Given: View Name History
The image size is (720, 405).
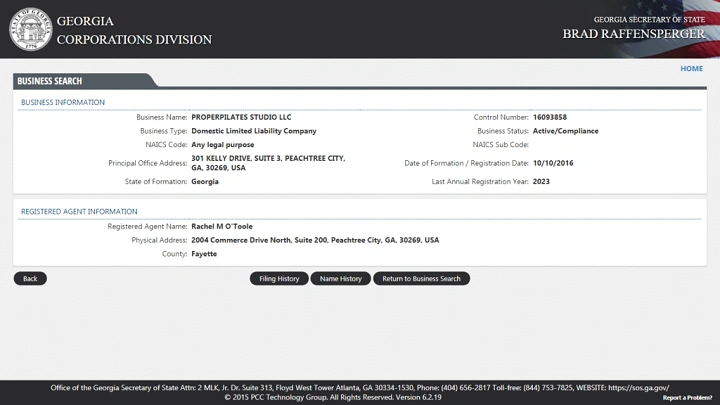Looking at the screenshot, I should coord(341,278).
